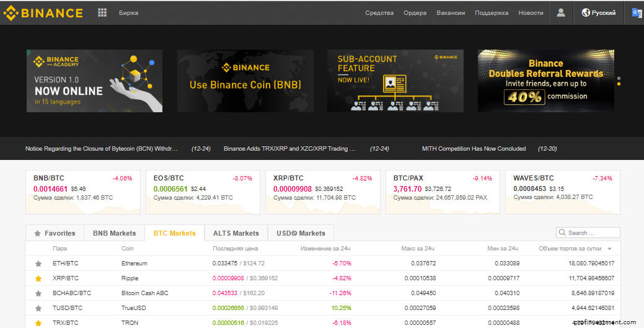Switch to Favorites tab
This screenshot has width=644, height=328.
[55, 233]
